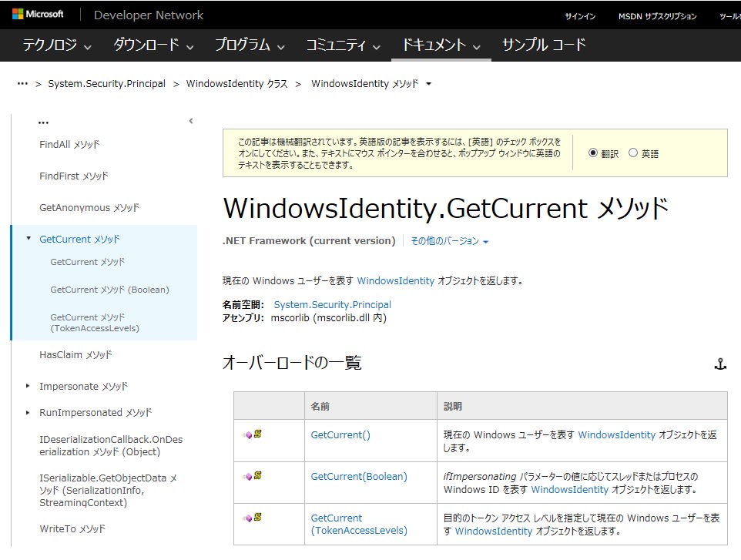This screenshot has height=560, width=741.
Task: Go to WindowsIdentity クラス breadcrumb
Action: pos(236,84)
